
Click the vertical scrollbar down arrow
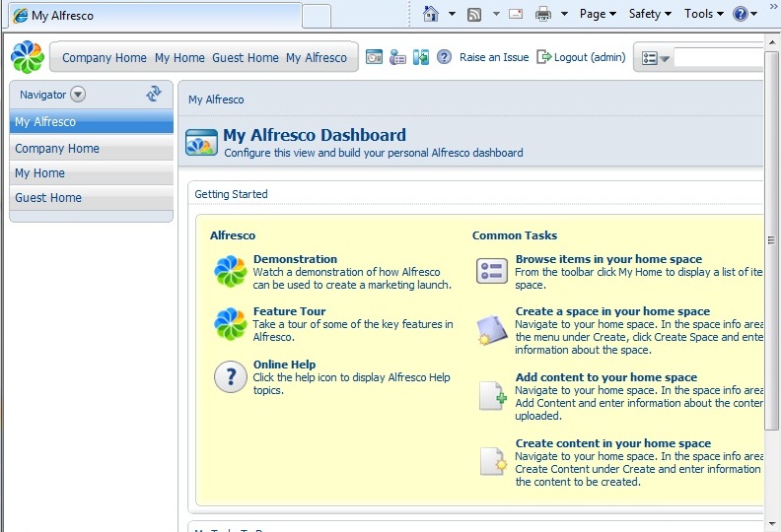(x=772, y=523)
